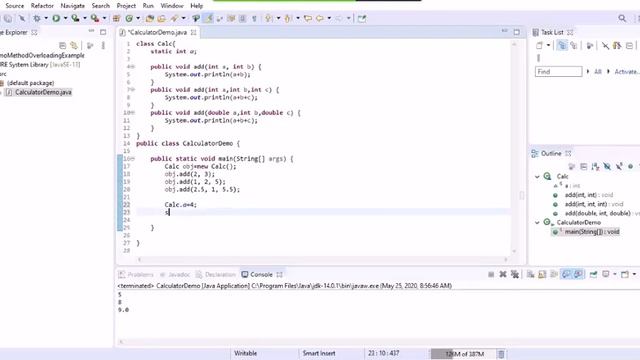The image size is (640, 360).
Task: Click the Clear Console icon
Action: coord(530,274)
